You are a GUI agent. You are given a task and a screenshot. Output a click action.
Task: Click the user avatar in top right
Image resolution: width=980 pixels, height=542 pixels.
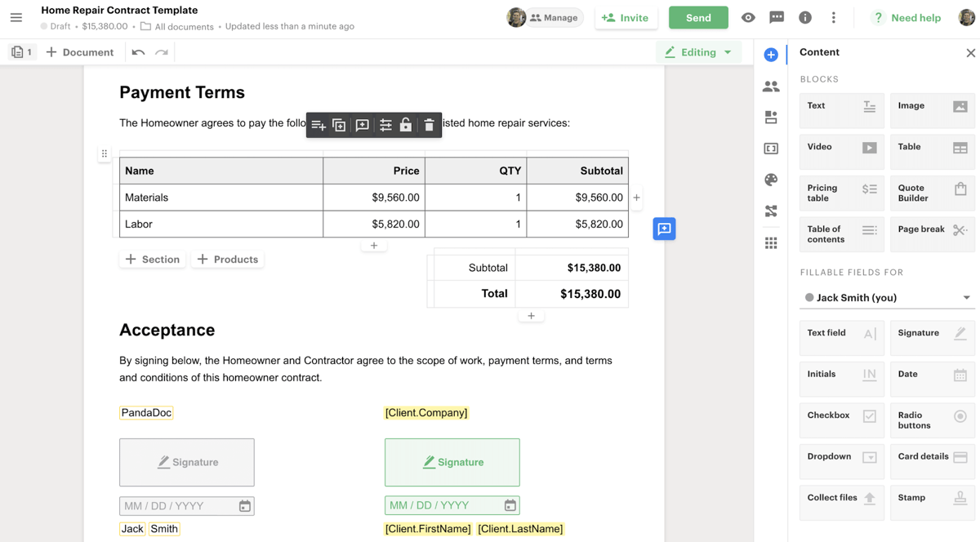point(968,17)
